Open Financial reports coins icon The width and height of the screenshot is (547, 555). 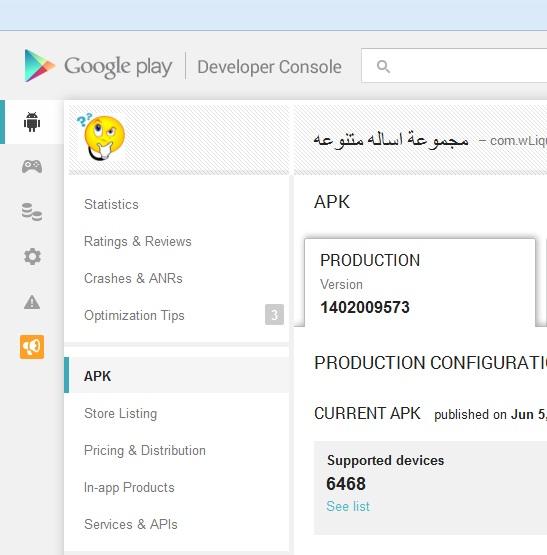point(32,212)
